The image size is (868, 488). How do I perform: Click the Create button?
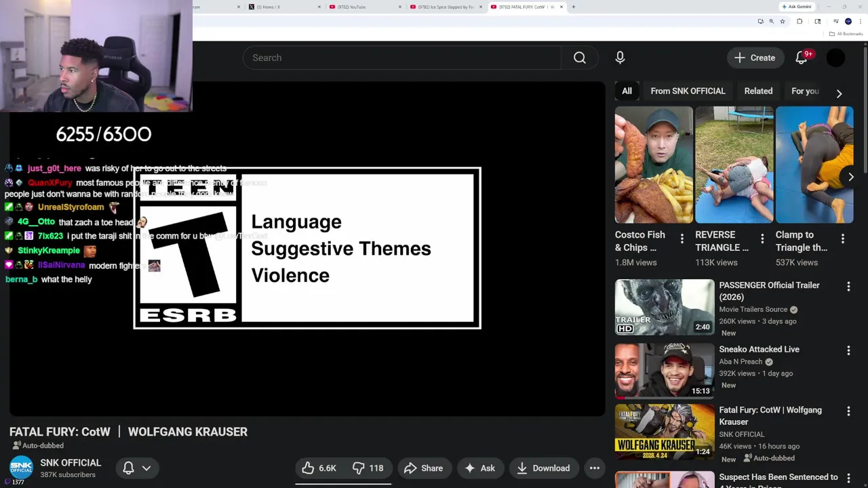(755, 58)
